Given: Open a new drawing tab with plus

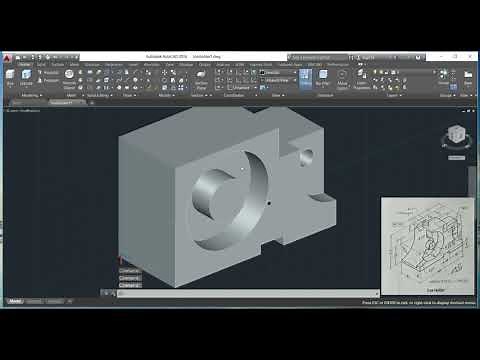Looking at the screenshot, I should (92, 103).
